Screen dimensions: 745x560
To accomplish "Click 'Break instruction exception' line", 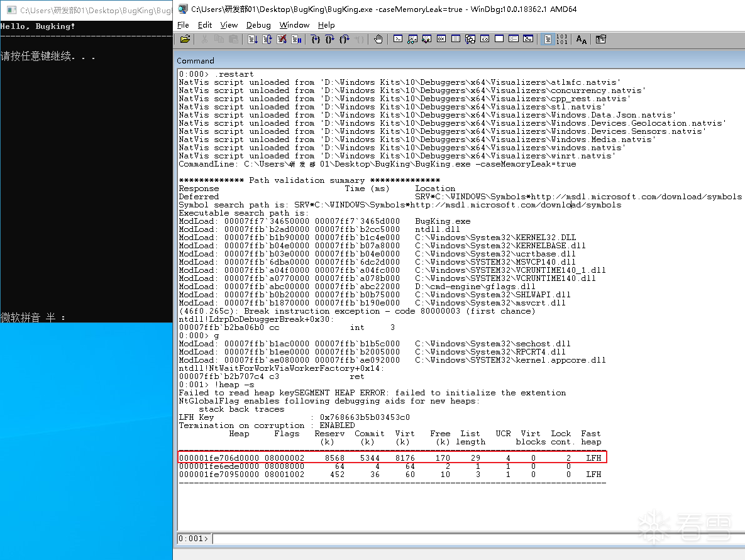I will coord(357,311).
